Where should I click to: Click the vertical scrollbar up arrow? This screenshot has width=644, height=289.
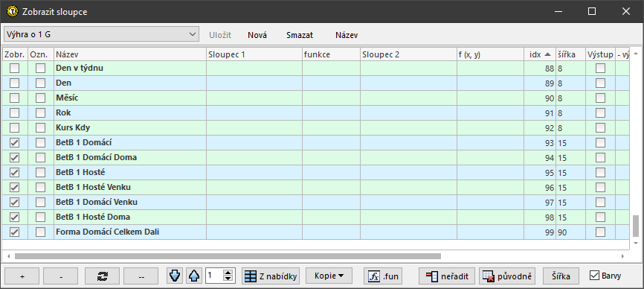click(x=636, y=54)
